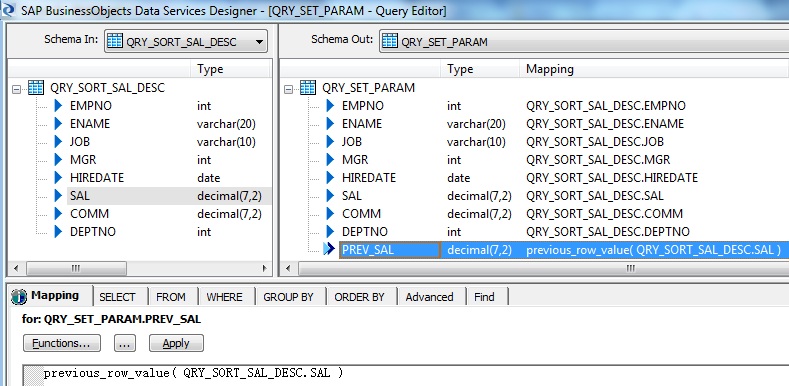Open the FROM tab
Viewport: 789px width, 386px height.
coord(171,297)
